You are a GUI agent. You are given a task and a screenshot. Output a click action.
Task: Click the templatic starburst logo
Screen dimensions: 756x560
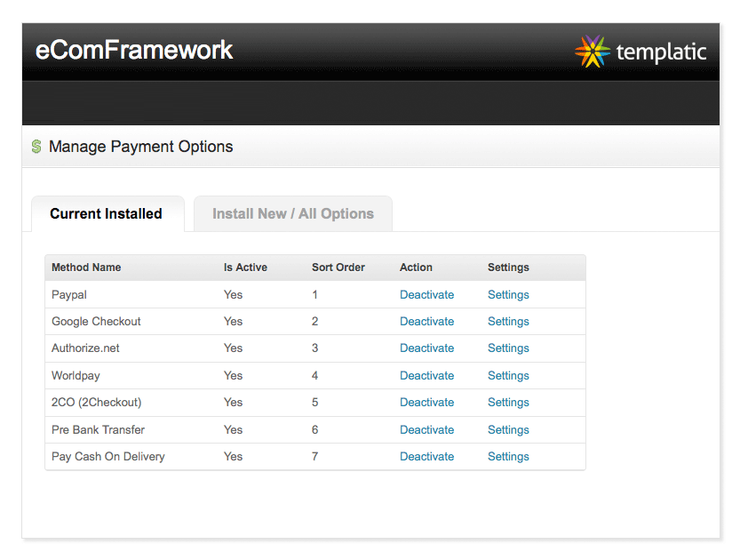point(592,52)
